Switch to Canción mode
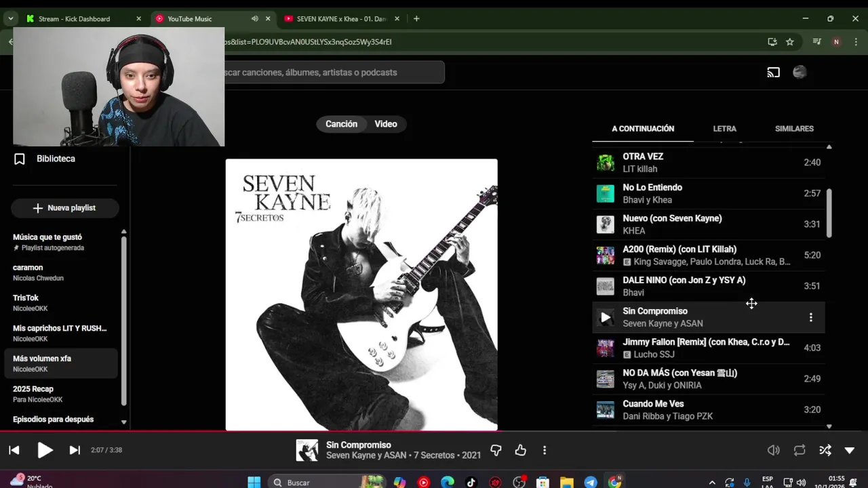 click(x=341, y=124)
